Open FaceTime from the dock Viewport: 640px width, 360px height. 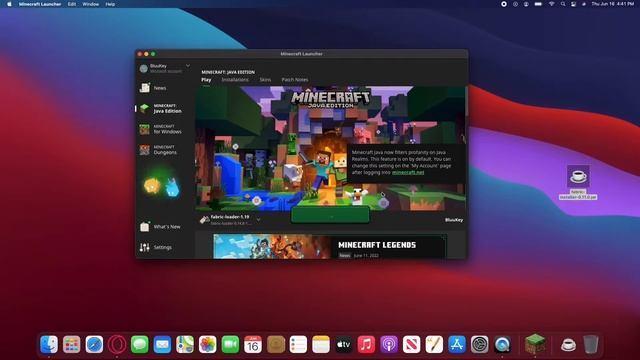230,344
